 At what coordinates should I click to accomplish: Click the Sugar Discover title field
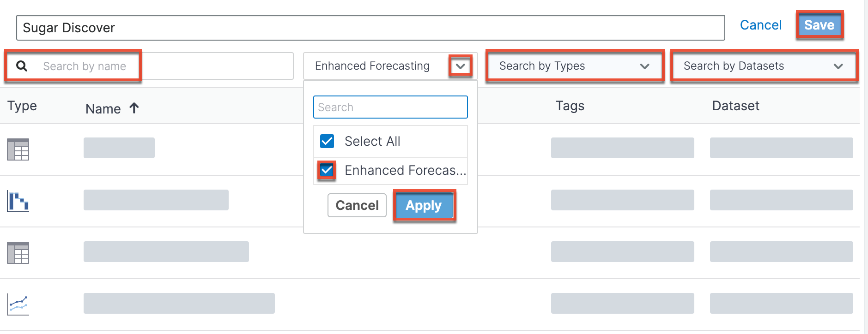(370, 28)
